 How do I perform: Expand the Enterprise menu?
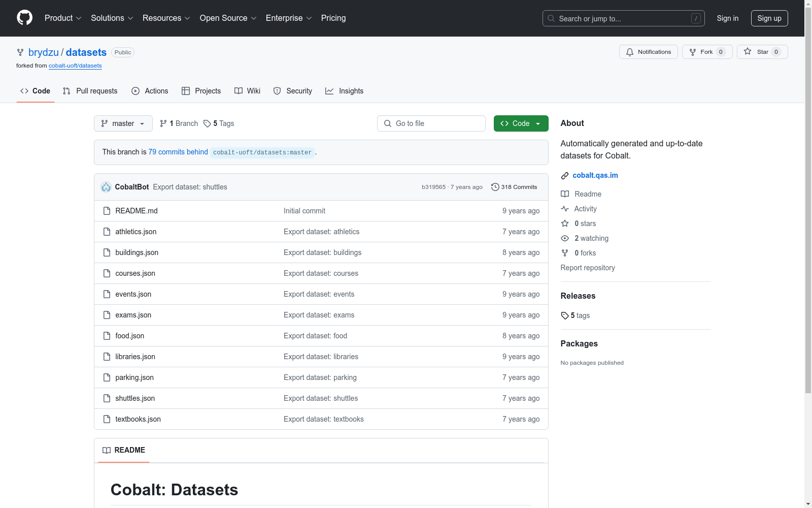click(x=289, y=18)
